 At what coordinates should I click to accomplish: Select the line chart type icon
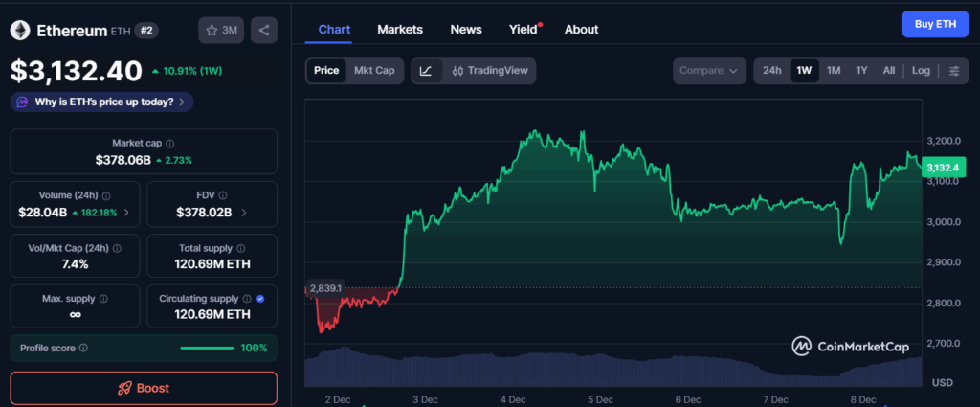point(426,70)
